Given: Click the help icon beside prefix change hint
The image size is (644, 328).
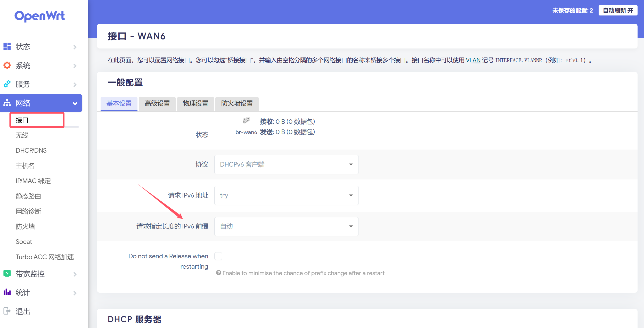Looking at the screenshot, I should tap(218, 273).
